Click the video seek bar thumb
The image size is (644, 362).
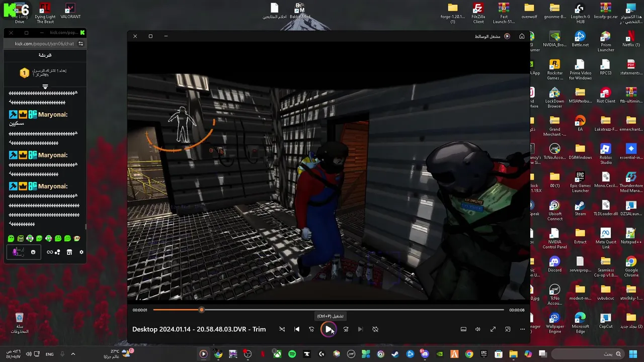click(x=201, y=310)
